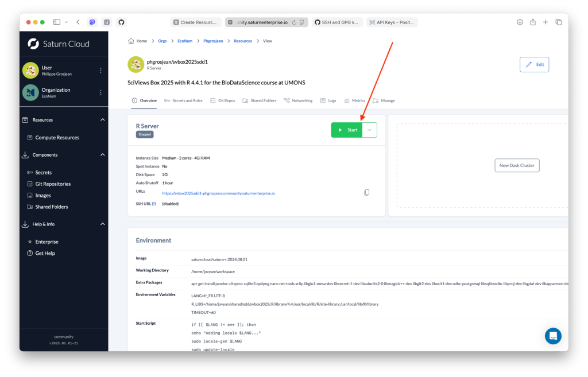Image resolution: width=588 pixels, height=377 pixels.
Task: Click the TIMEOUT=60 environment variable
Action: (204, 313)
